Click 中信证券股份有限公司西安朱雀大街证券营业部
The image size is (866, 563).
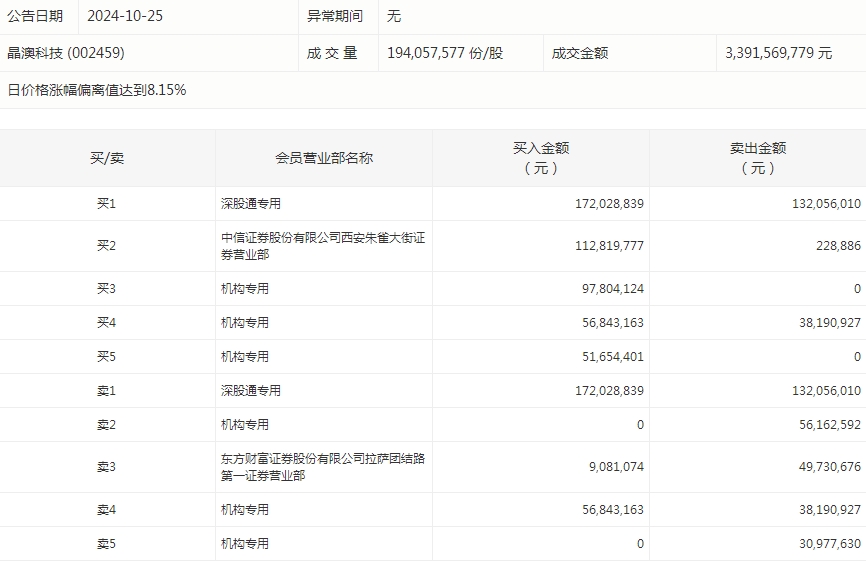[323, 246]
